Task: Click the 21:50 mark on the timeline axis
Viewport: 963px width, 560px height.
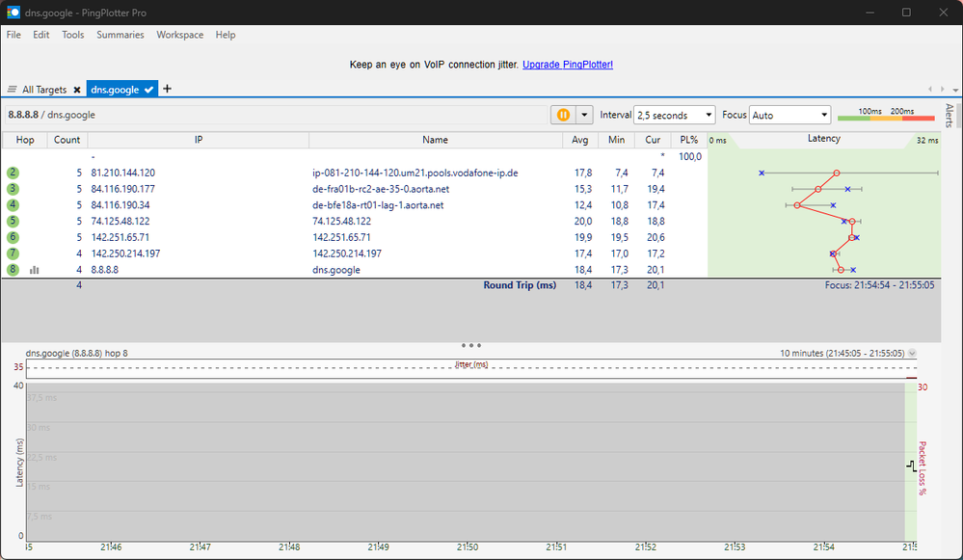Action: coord(468,547)
